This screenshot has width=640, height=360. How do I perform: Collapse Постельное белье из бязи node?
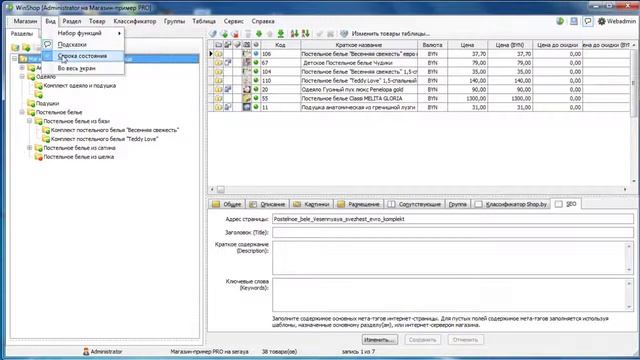(x=30, y=121)
